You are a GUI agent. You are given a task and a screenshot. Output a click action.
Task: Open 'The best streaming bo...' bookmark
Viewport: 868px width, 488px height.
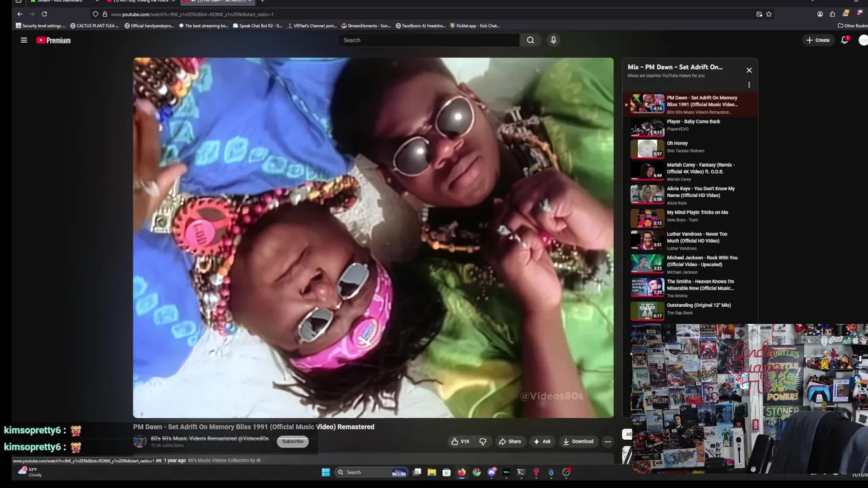[203, 26]
